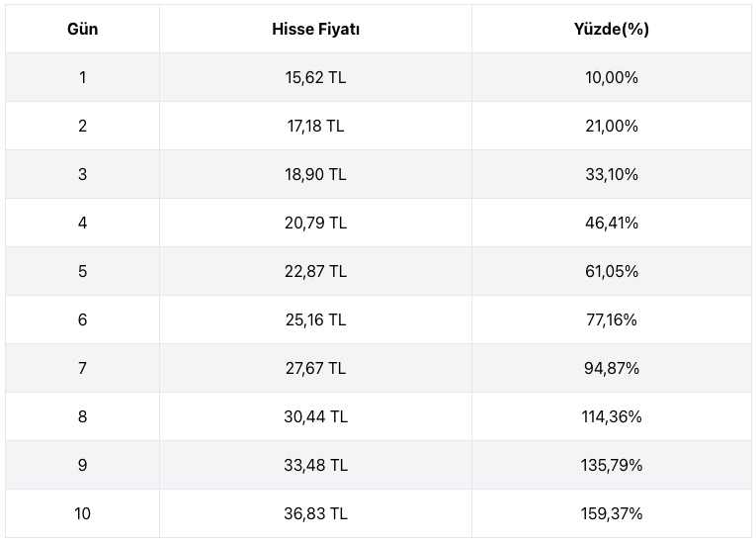Click the 20,79 TL cell

(x=315, y=223)
